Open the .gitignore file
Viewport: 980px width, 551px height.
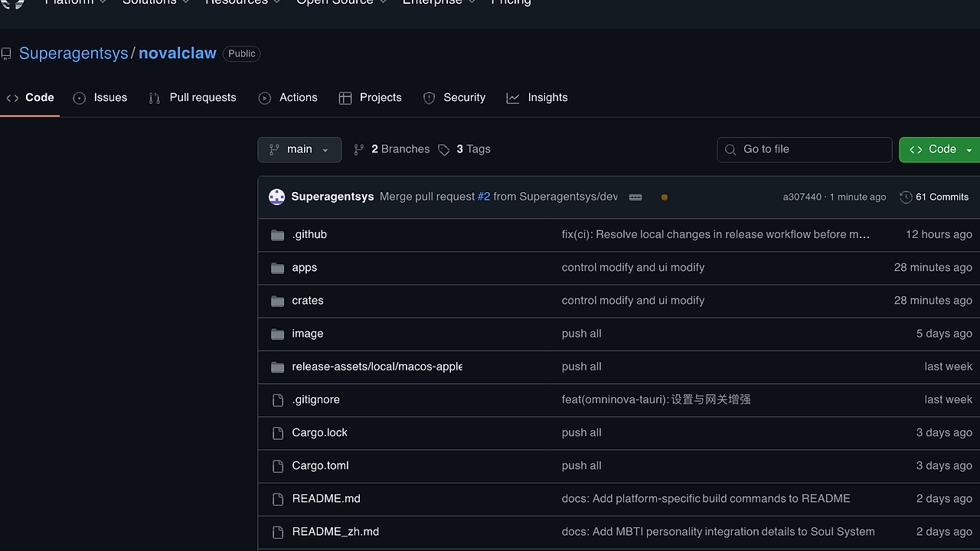[315, 399]
